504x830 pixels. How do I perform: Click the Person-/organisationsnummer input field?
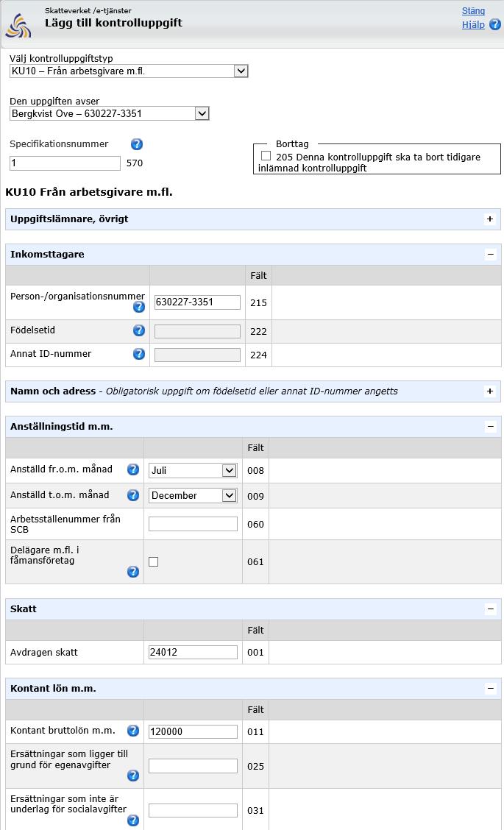(197, 302)
